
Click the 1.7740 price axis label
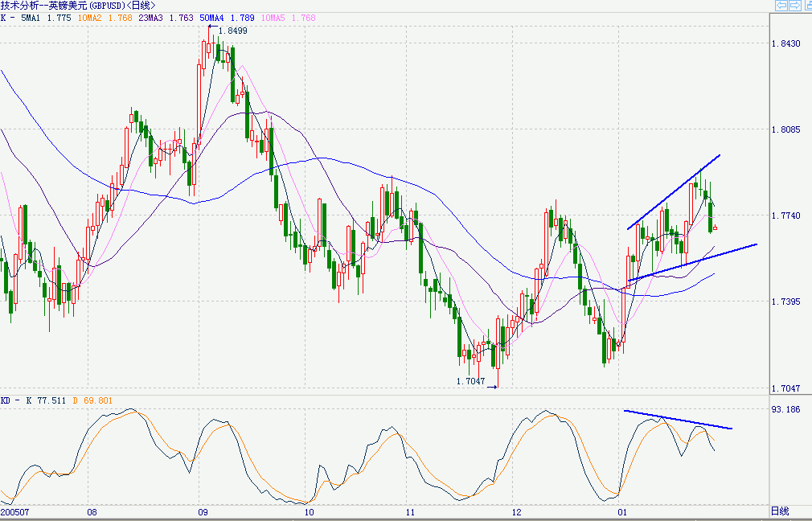pos(785,215)
